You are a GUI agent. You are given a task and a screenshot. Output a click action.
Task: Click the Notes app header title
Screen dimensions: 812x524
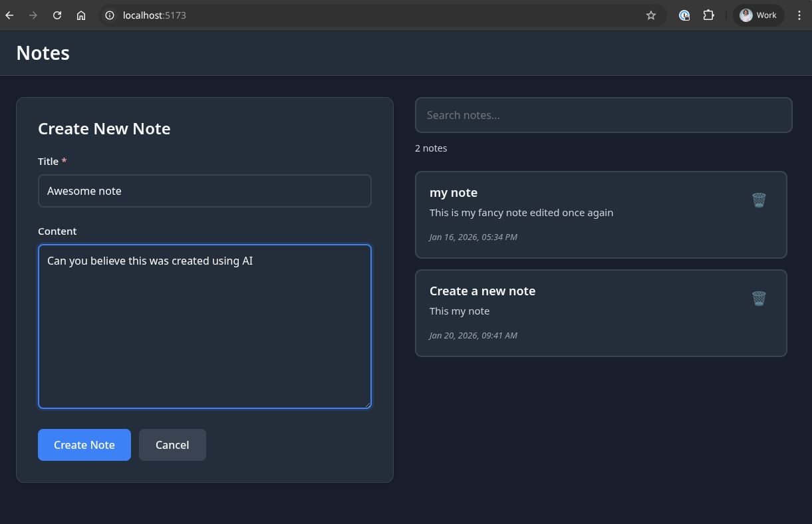[43, 53]
